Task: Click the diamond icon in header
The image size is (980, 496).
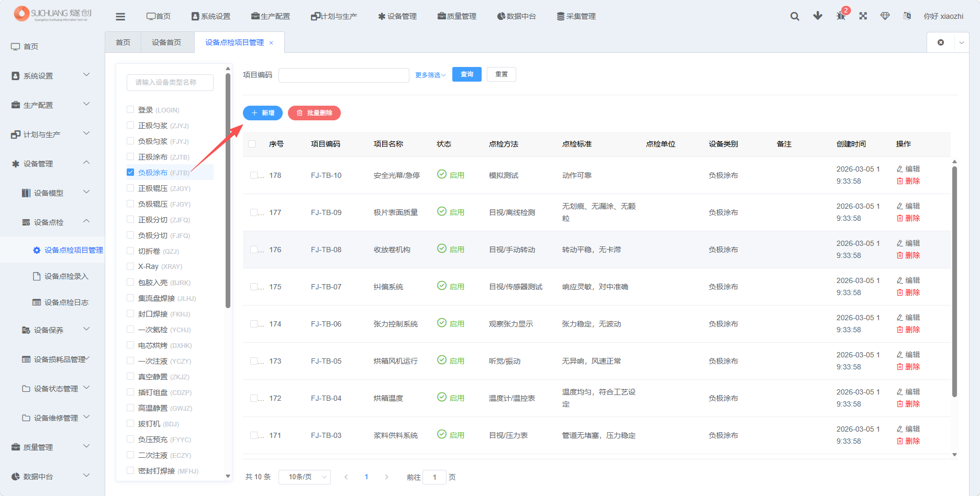Action: [885, 16]
